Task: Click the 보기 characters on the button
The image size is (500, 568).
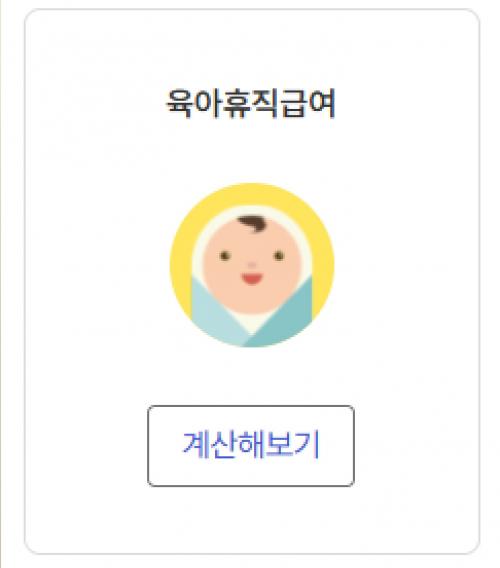Action: point(293,444)
